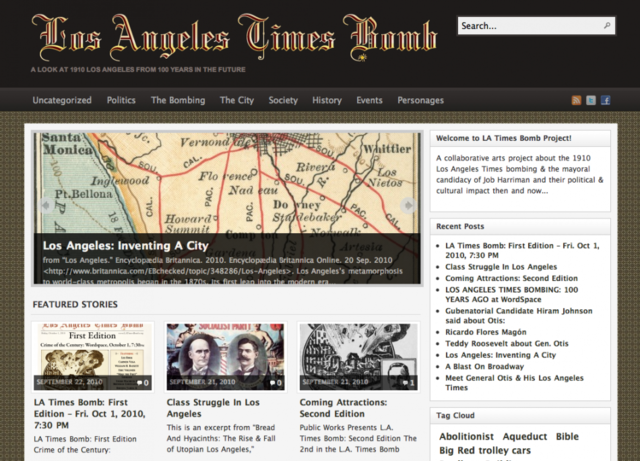The image size is (640, 461).
Task: Select the Aqueduct tag
Action: (524, 437)
